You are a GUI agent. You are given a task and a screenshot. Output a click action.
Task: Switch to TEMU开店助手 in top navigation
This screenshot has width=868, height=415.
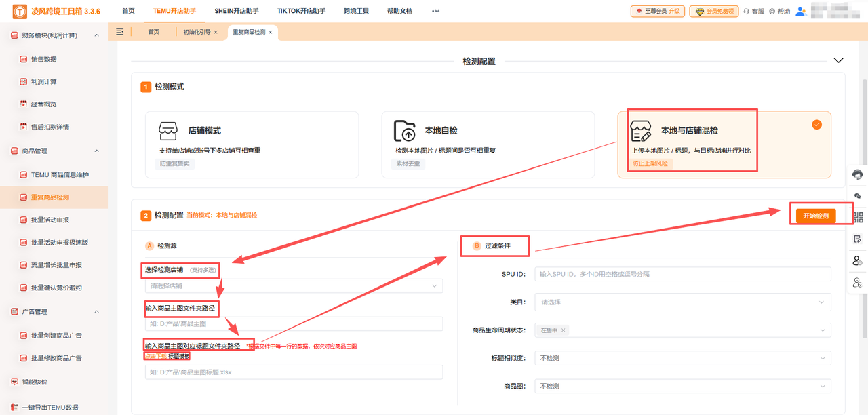click(x=174, y=11)
